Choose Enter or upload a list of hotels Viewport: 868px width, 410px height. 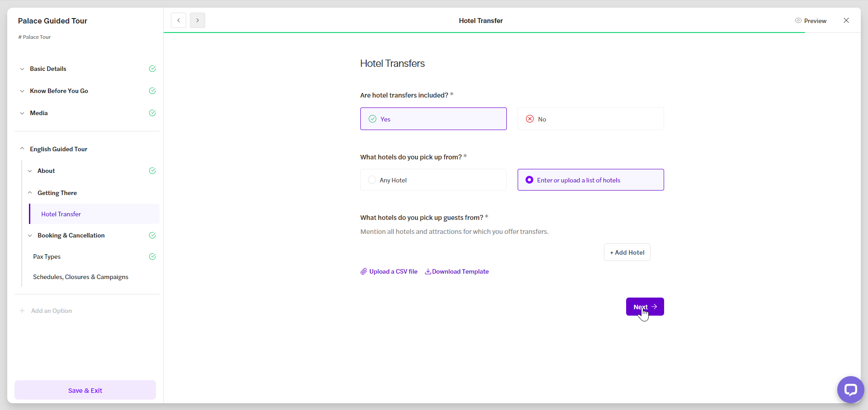(591, 180)
